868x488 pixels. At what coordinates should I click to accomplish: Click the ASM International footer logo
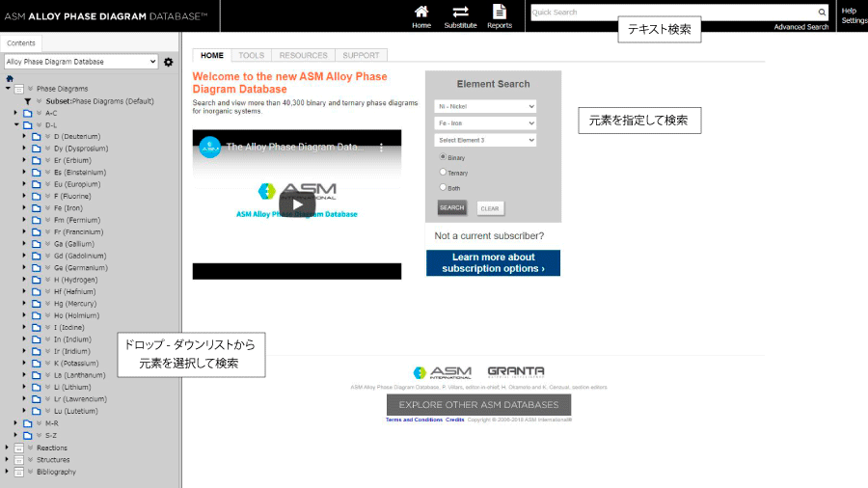(443, 372)
